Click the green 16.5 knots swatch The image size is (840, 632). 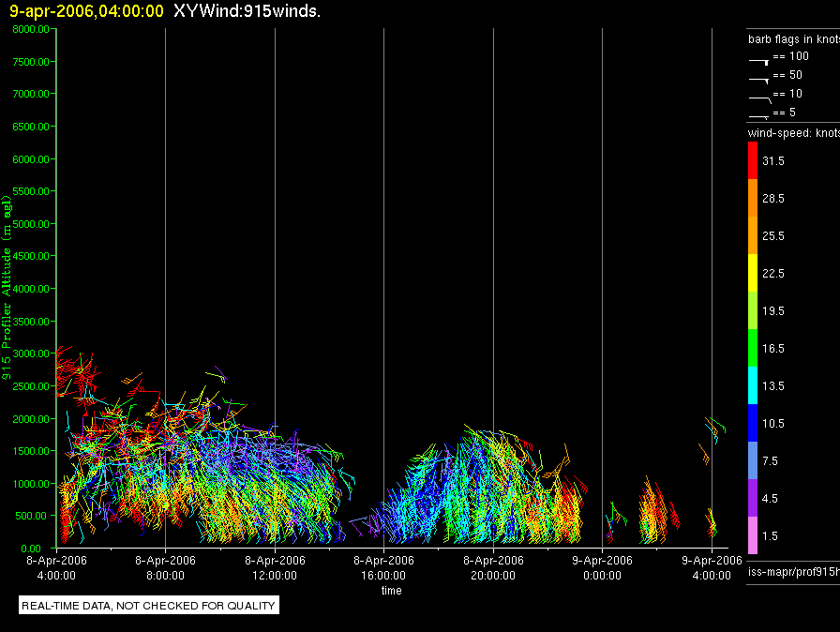(x=753, y=348)
